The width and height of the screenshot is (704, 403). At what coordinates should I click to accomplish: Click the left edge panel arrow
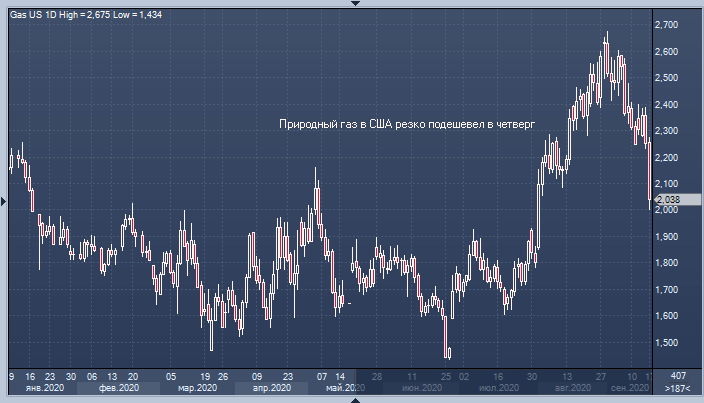click(4, 202)
